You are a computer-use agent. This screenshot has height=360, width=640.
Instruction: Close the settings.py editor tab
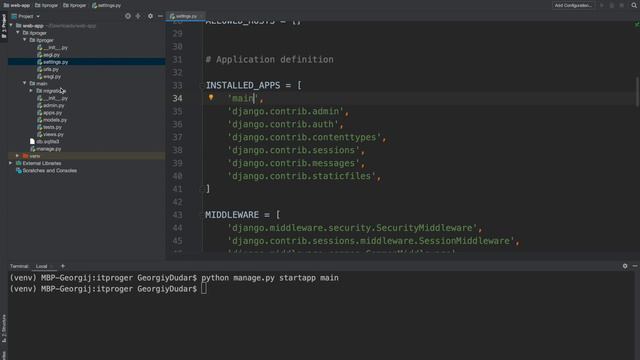click(201, 16)
